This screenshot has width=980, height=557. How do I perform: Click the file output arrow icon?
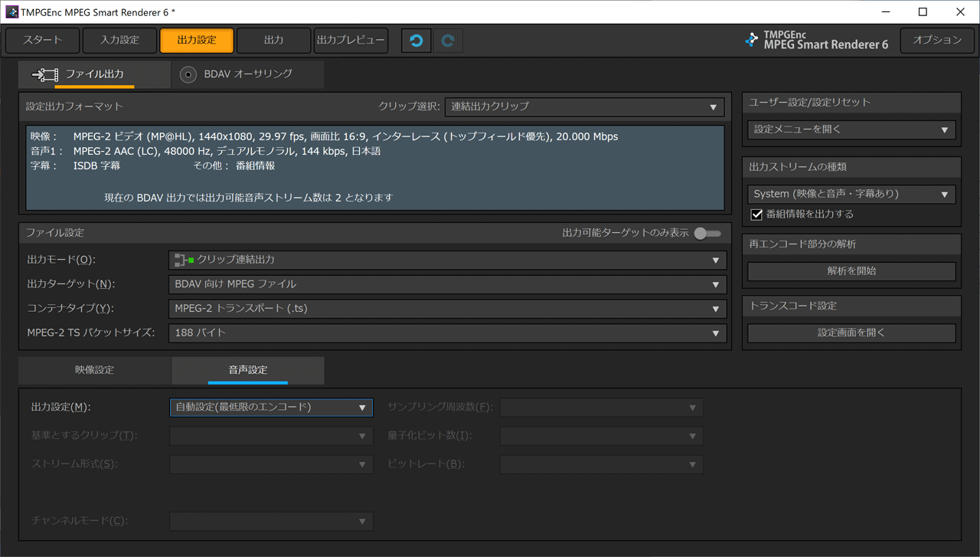click(x=45, y=74)
